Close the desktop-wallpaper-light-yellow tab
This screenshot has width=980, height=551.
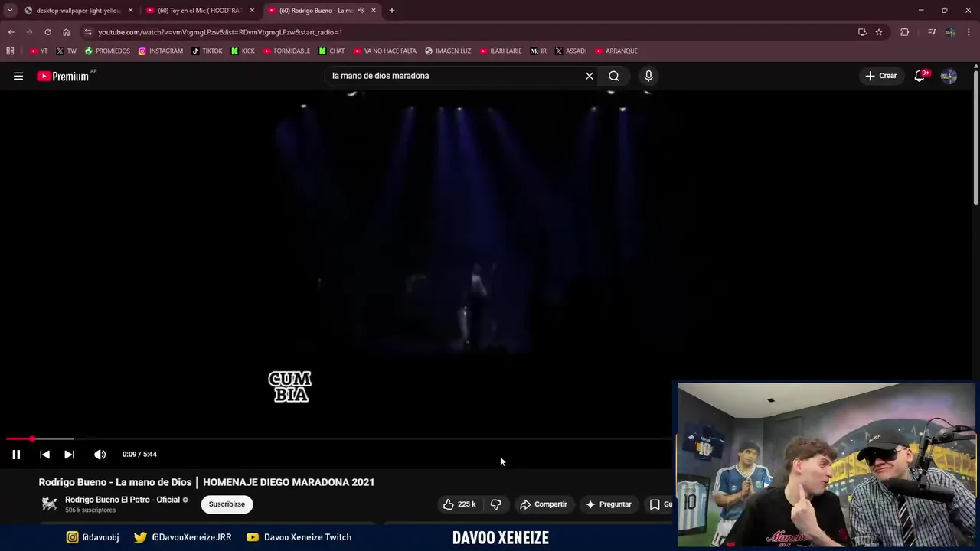[131, 11]
